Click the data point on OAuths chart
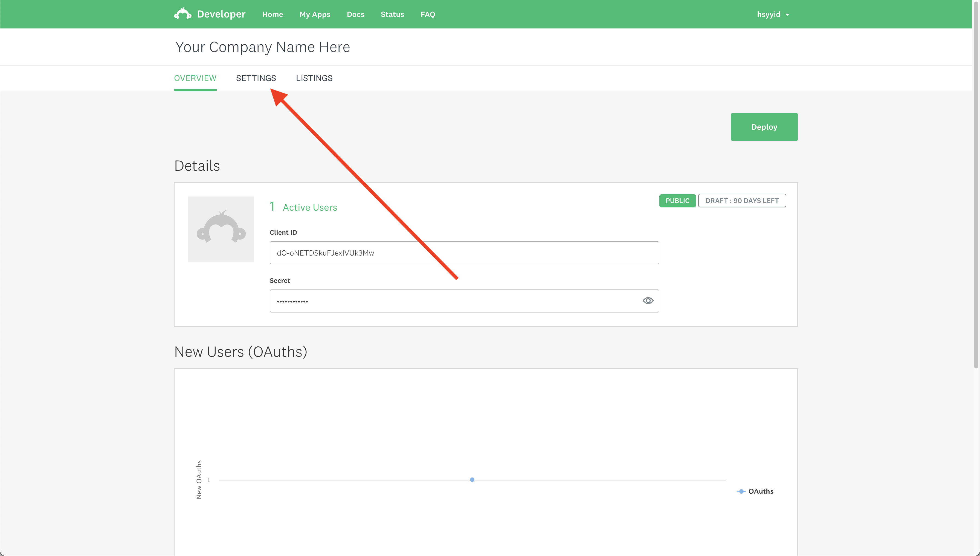Screen dimensions: 980x556 [472, 480]
